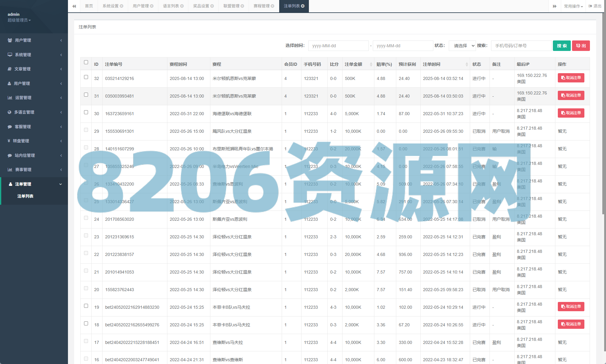
Task: Click the 用户管理 users group icon in sidebar
Action: [10, 40]
